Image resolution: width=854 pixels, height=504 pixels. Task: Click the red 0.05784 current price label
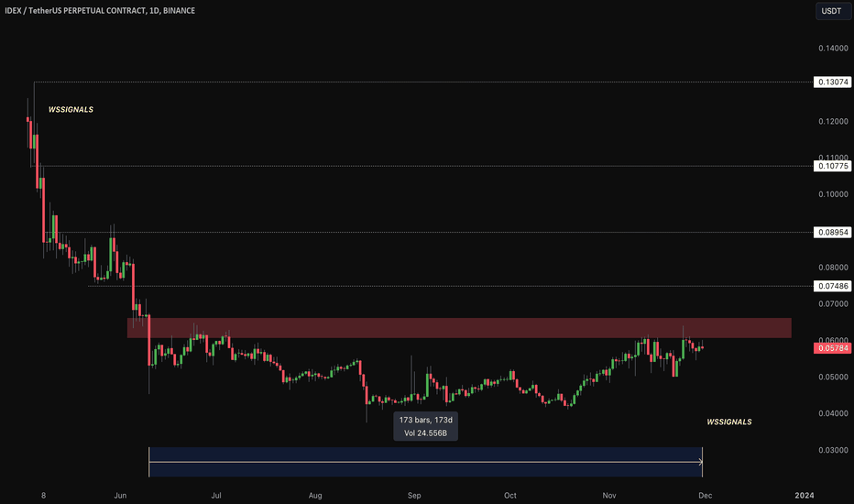pyautogui.click(x=832, y=348)
